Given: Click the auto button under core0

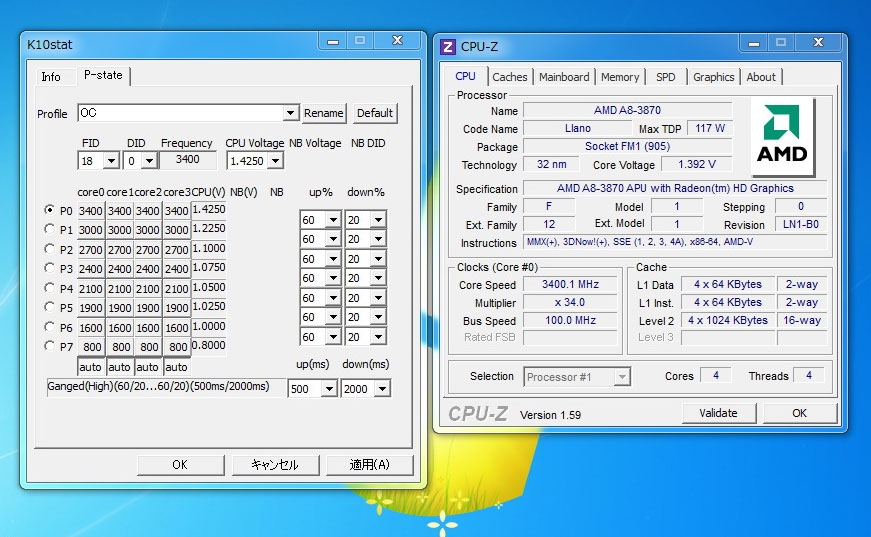Looking at the screenshot, I should click(x=90, y=367).
